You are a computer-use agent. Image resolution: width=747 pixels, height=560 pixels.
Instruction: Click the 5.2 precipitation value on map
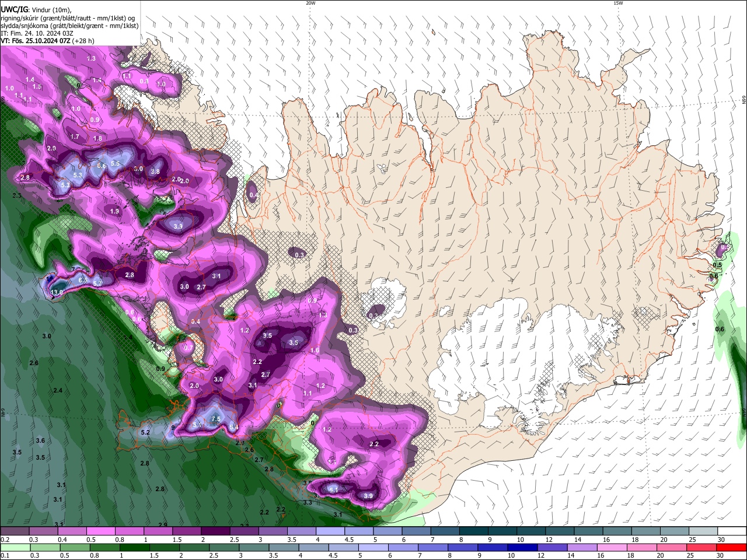(145, 432)
